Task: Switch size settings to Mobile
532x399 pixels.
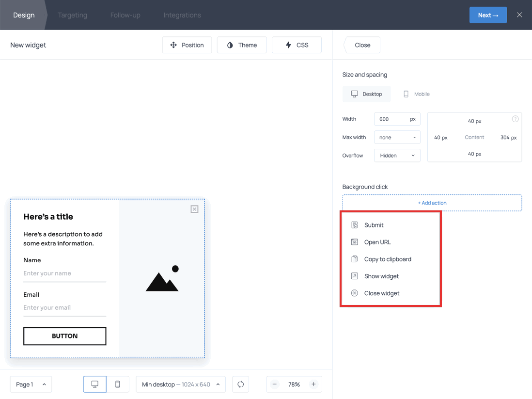Action: tap(416, 94)
